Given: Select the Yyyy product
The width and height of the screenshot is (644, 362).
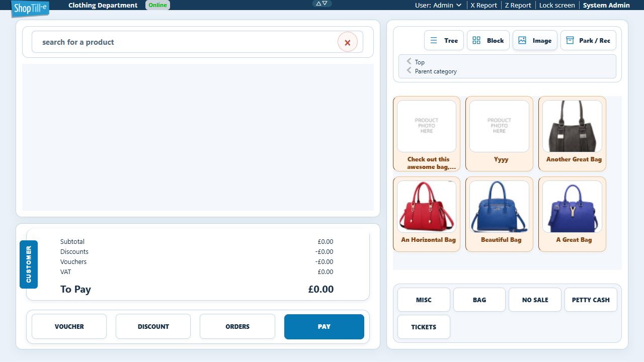Looking at the screenshot, I should pos(499,134).
